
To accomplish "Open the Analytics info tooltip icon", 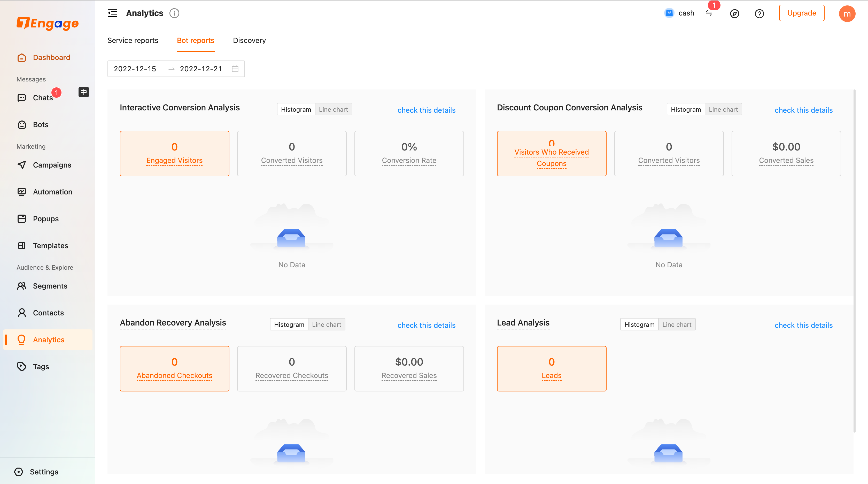I will tap(174, 13).
